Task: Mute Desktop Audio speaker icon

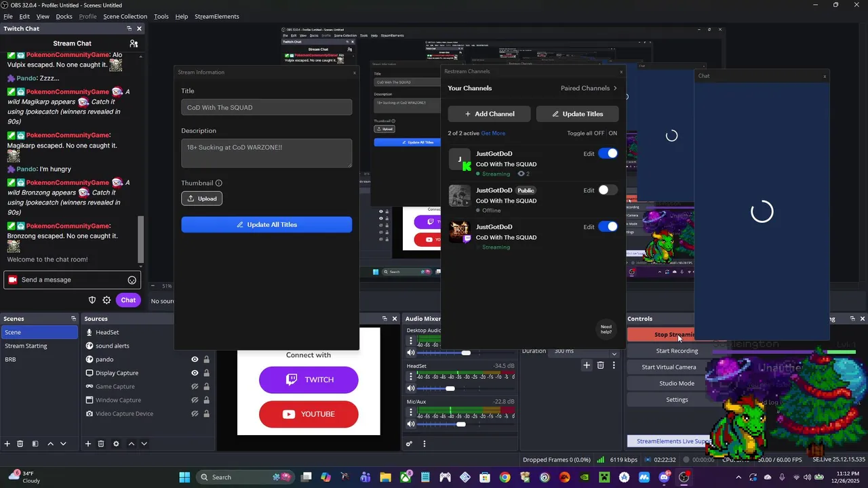Action: [x=410, y=352]
